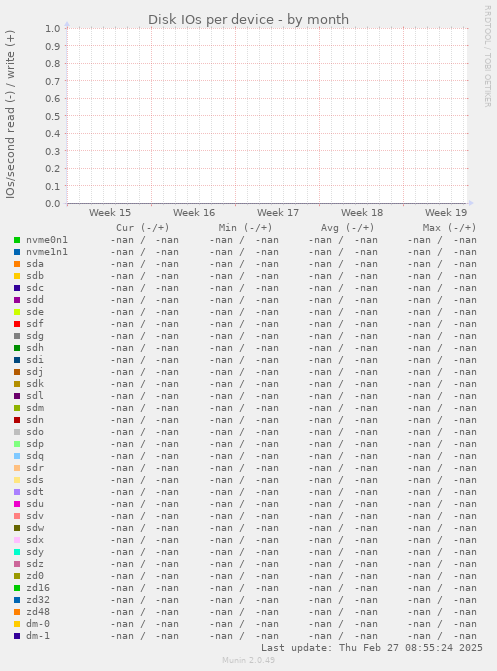Select the sdo device name
The width and height of the screenshot is (497, 671).
(x=35, y=432)
